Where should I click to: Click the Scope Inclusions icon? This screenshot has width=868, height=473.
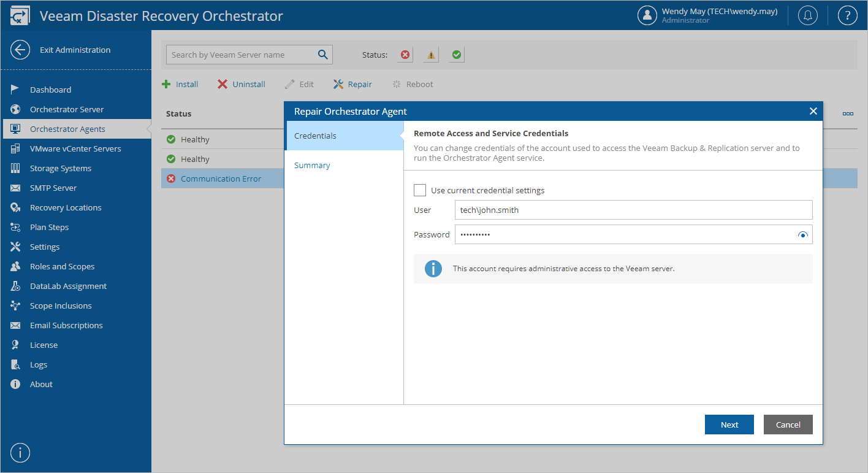point(16,306)
